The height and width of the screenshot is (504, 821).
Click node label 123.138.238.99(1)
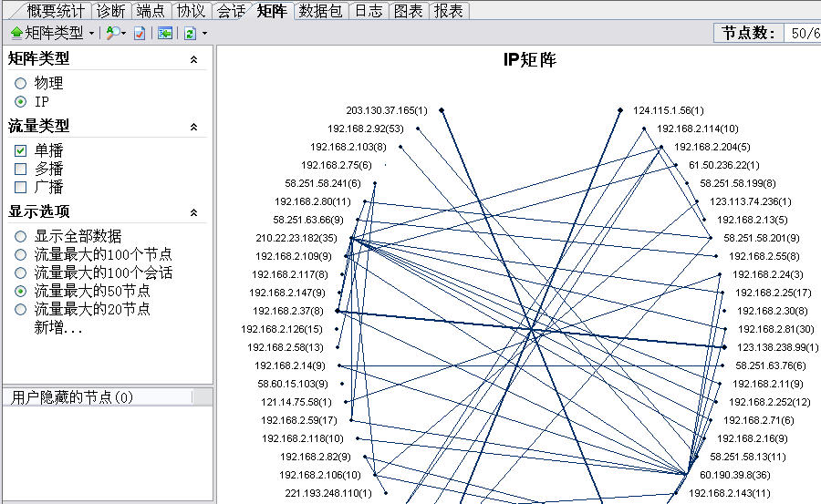point(777,347)
